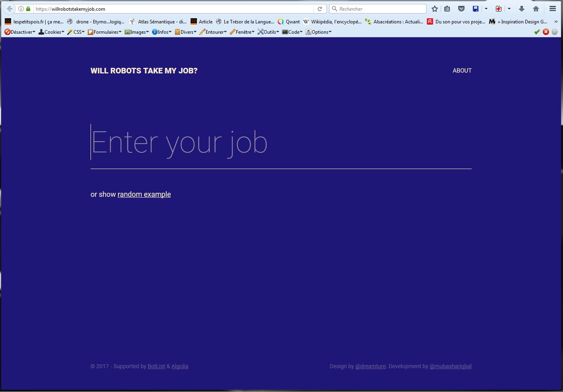The height and width of the screenshot is (392, 563).
Task: Save the page to Pocket
Action: (461, 9)
